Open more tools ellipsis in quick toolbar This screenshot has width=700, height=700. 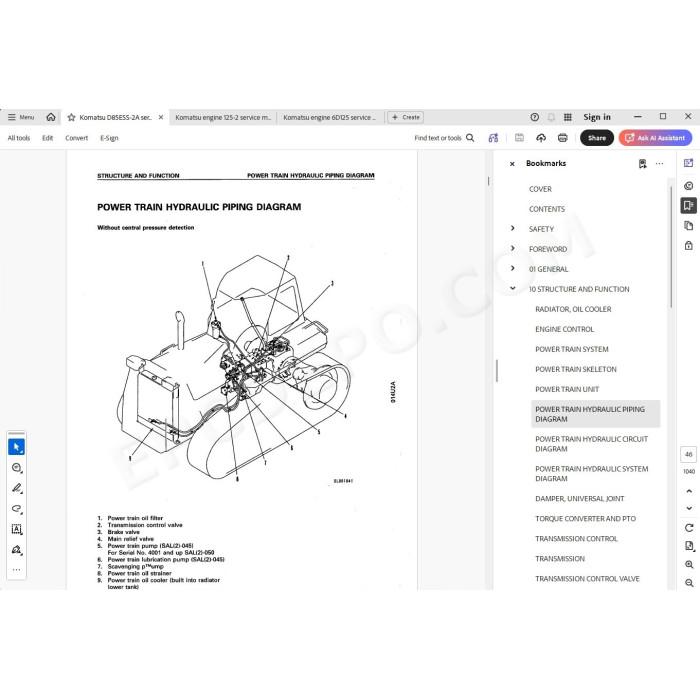[x=17, y=570]
